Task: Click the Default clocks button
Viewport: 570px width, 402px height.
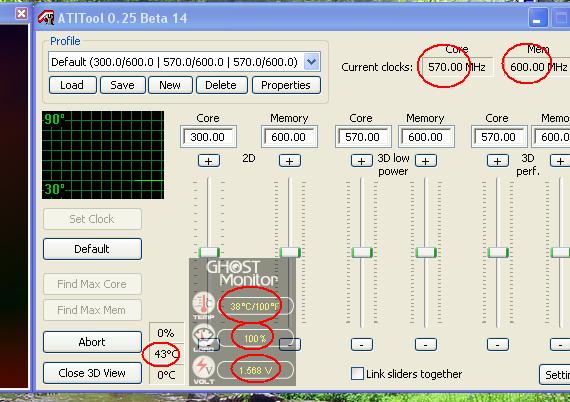Action: coord(92,249)
